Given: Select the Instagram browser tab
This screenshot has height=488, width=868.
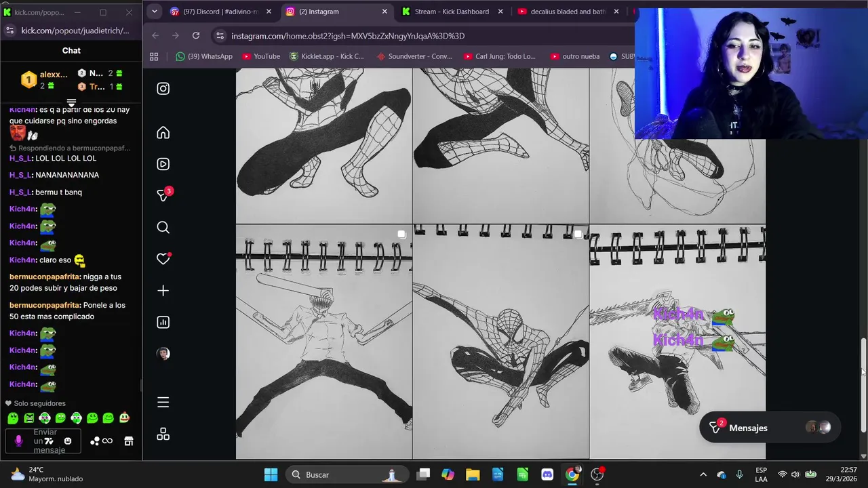Looking at the screenshot, I should point(336,12).
